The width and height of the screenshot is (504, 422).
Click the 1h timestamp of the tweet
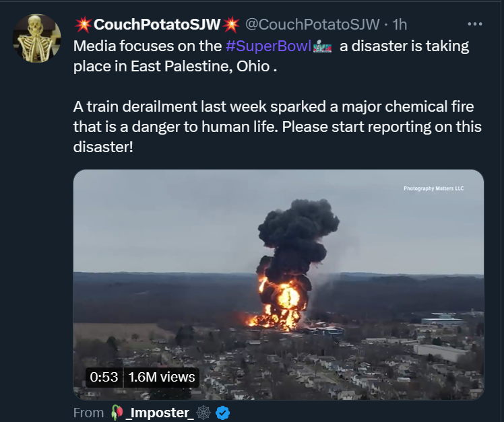(x=400, y=25)
